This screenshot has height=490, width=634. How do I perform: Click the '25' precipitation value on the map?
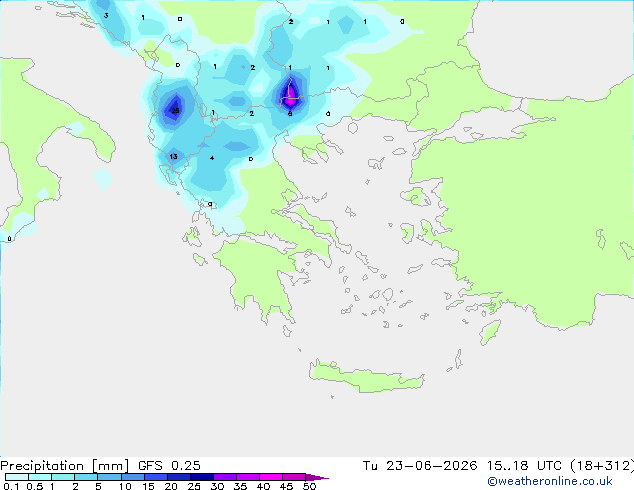(175, 110)
